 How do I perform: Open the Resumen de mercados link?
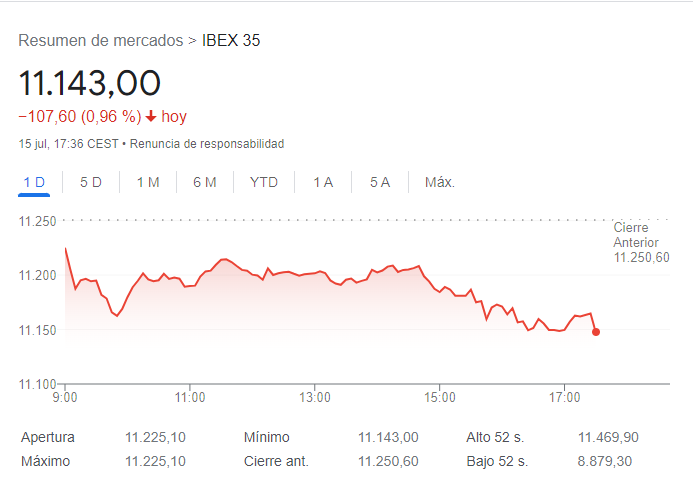tap(100, 41)
